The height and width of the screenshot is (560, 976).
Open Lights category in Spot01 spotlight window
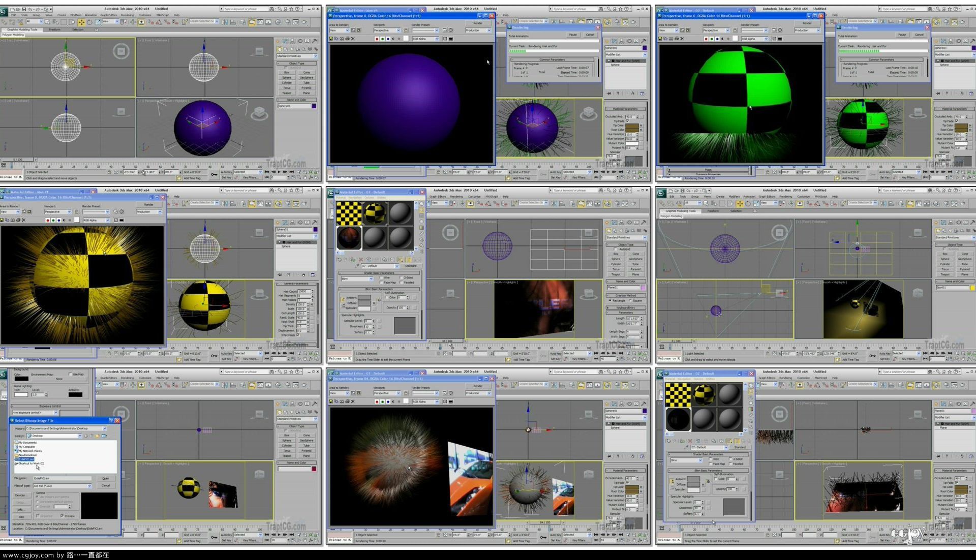coord(950,231)
